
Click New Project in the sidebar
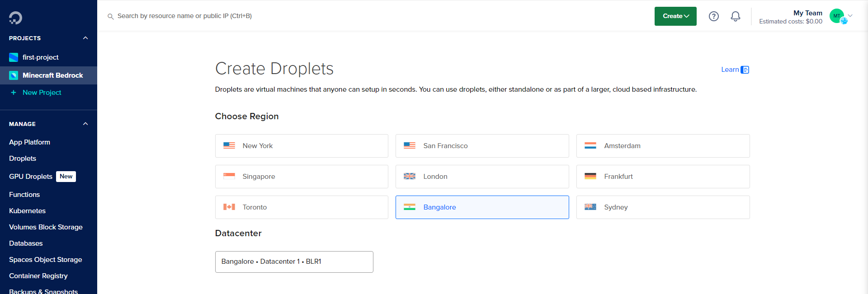coord(42,93)
